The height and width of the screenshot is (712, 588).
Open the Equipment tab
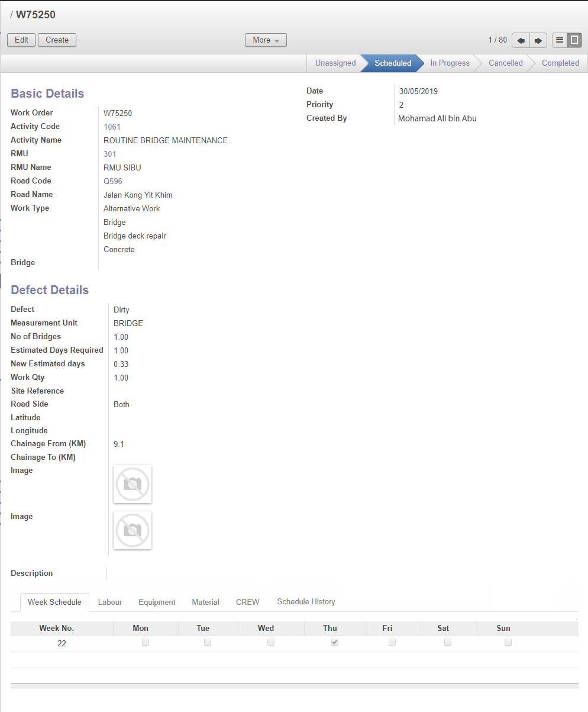(x=157, y=602)
